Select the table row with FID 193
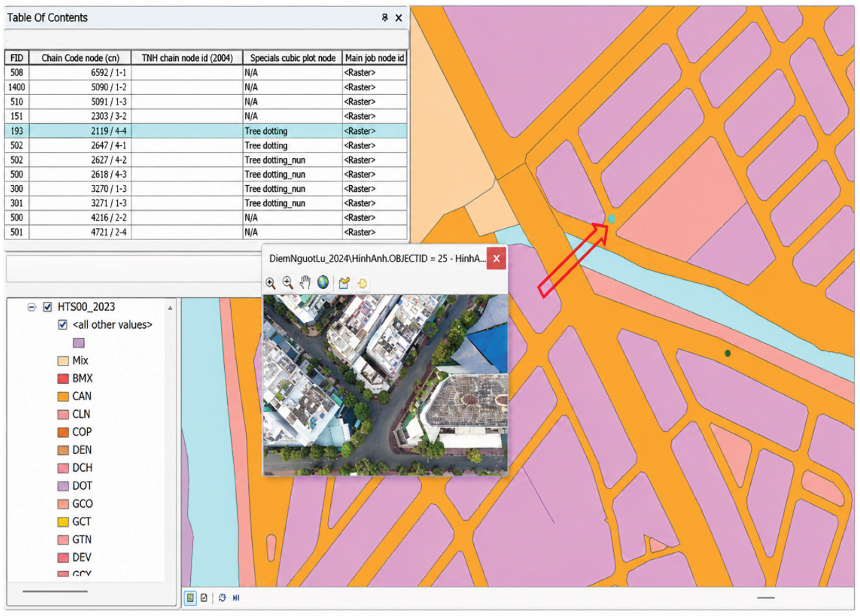 pyautogui.click(x=205, y=131)
